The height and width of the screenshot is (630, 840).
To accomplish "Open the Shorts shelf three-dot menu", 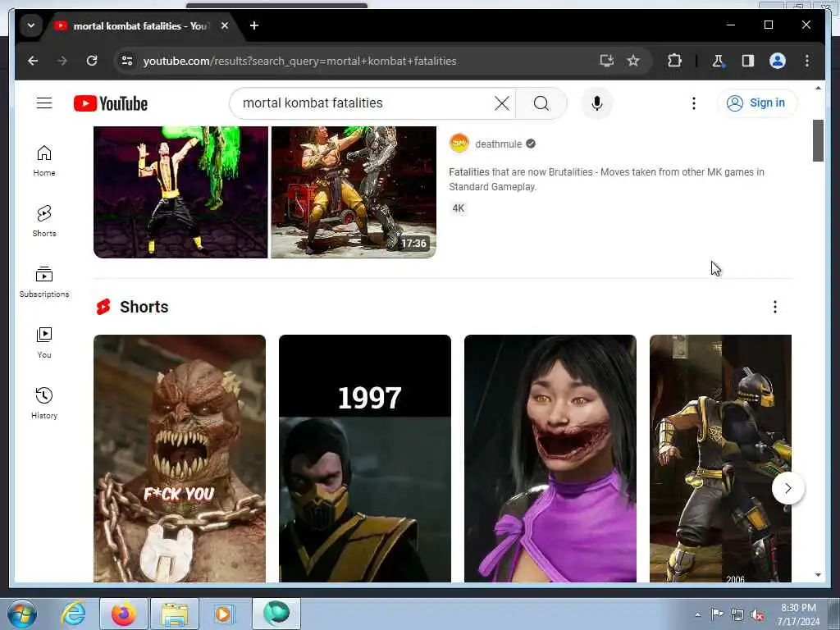I will coord(774,307).
